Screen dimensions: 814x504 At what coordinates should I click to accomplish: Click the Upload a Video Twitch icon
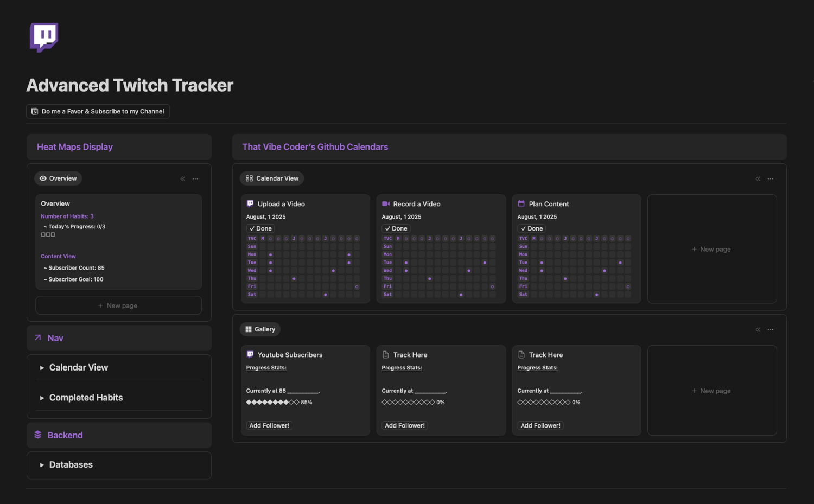pos(250,204)
